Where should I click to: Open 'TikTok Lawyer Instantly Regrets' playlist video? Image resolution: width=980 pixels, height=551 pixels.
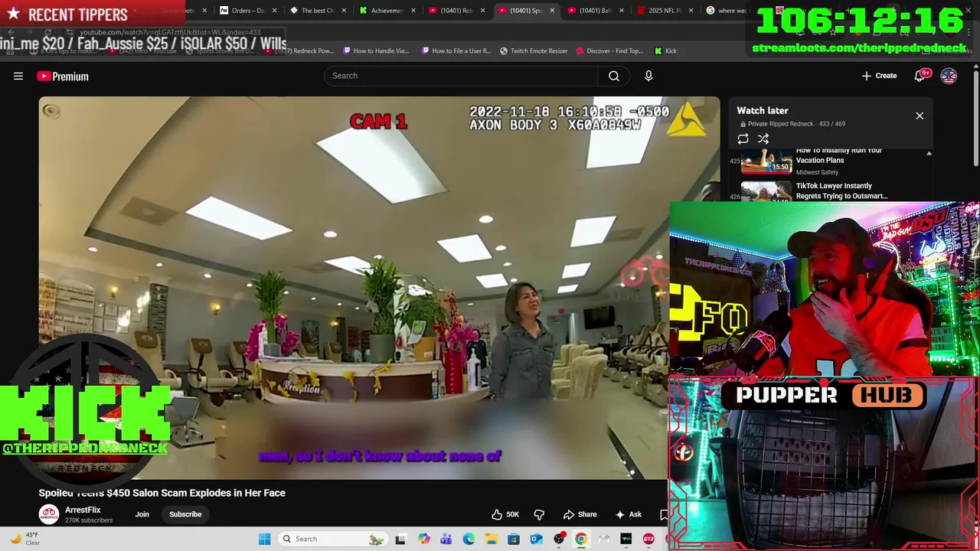841,191
